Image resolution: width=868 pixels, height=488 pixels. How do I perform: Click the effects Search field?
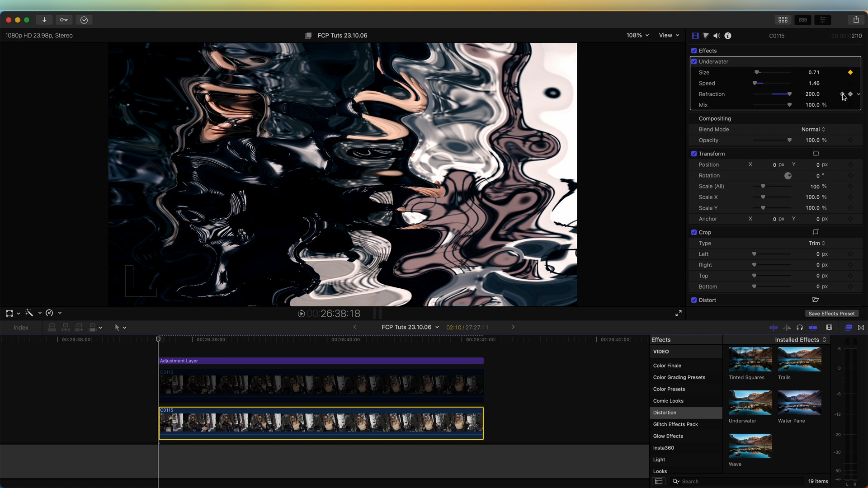(737, 482)
